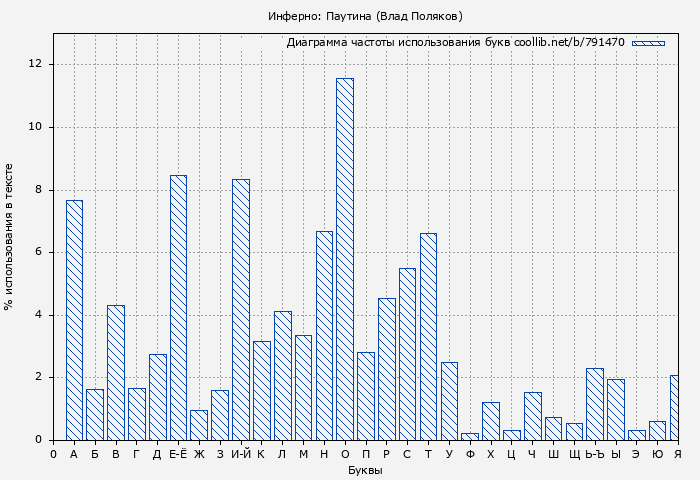Click the hatched blue legend swatch

648,43
